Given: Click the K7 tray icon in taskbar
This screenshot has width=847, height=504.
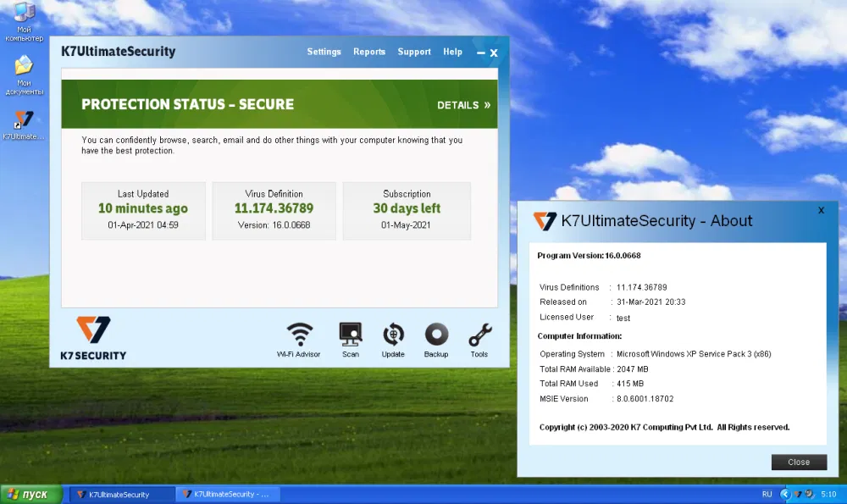Looking at the screenshot, I should point(797,495).
